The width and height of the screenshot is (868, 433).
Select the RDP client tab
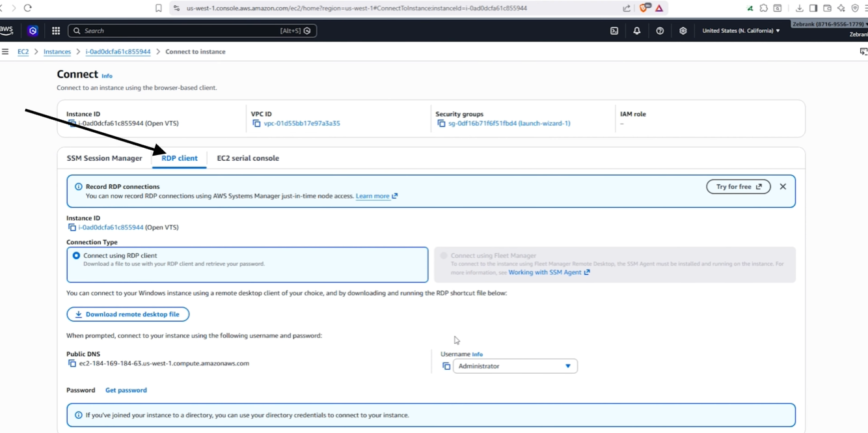pos(180,158)
